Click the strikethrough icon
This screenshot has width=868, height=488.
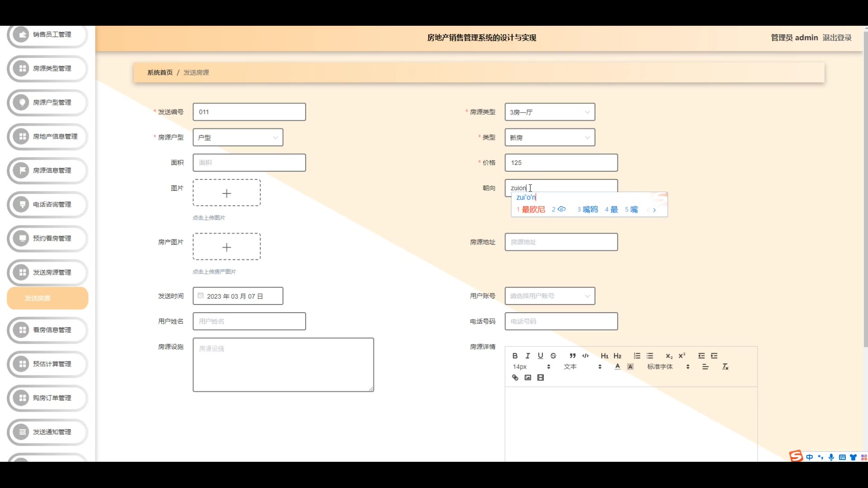click(553, 356)
